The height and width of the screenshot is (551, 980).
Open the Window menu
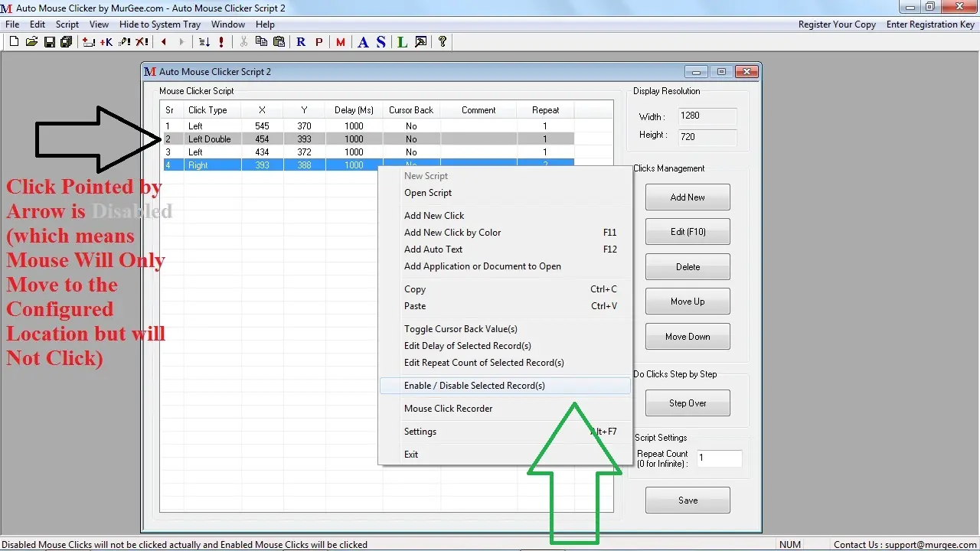click(x=228, y=24)
